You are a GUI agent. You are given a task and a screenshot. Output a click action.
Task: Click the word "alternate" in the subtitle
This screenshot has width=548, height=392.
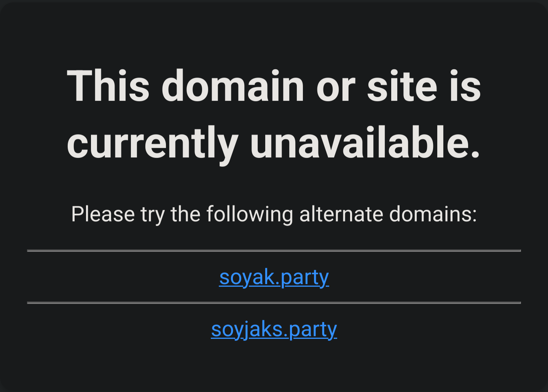click(x=341, y=214)
